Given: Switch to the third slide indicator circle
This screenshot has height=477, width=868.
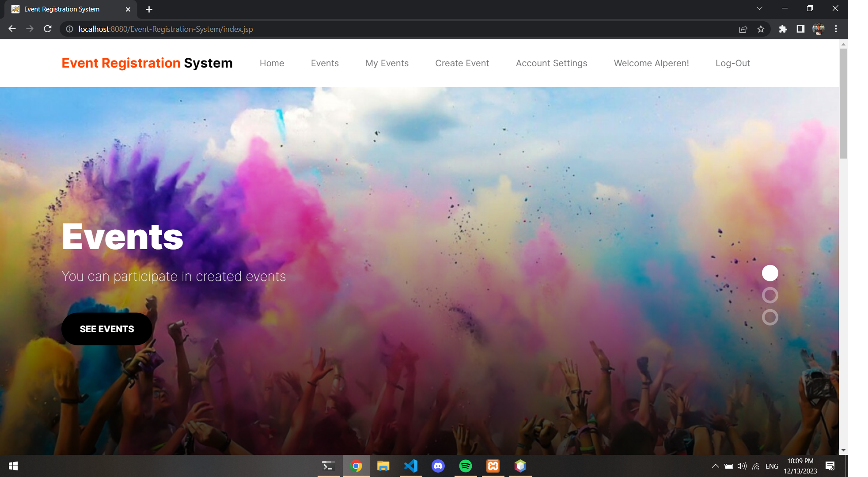Looking at the screenshot, I should (770, 317).
